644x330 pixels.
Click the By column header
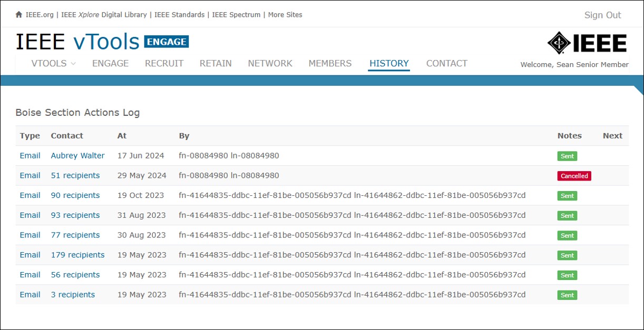tap(184, 136)
